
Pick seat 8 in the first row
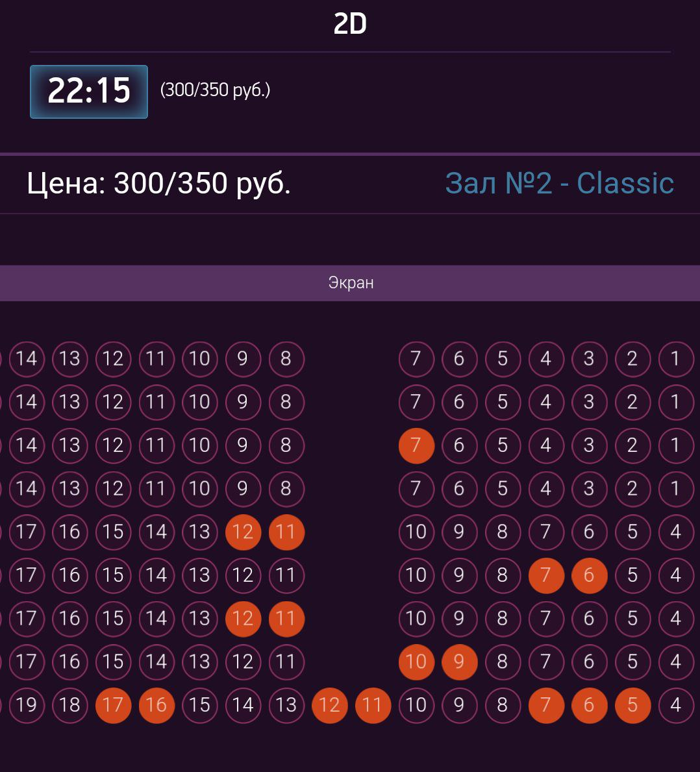(286, 359)
